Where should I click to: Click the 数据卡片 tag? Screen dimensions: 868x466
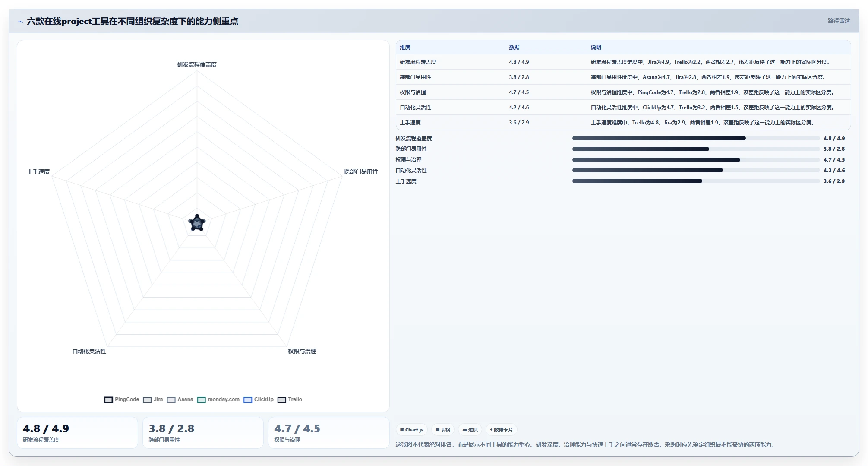point(502,430)
